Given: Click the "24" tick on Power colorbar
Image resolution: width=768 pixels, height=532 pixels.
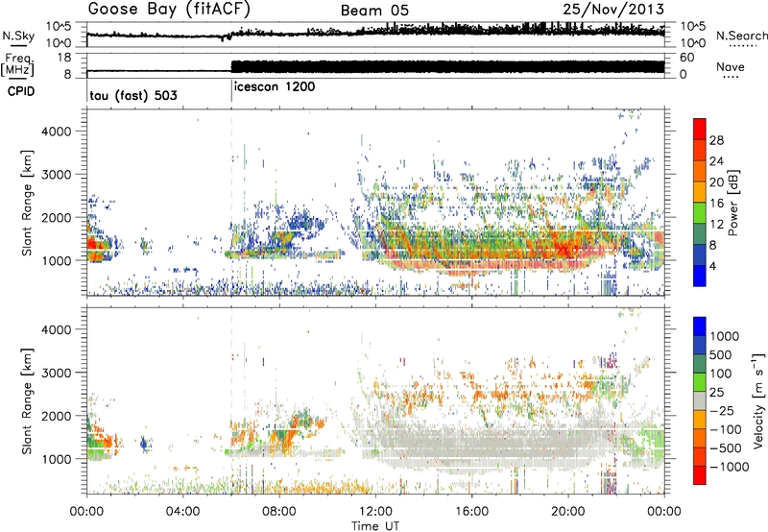Looking at the screenshot, I should 716,161.
